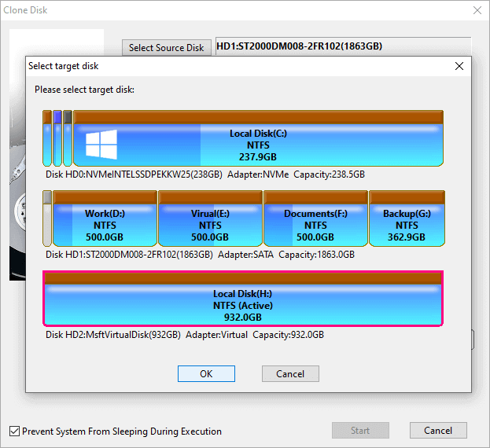490x448 pixels.
Task: Click the Windows logo on Local Disk C
Action: [x=100, y=145]
